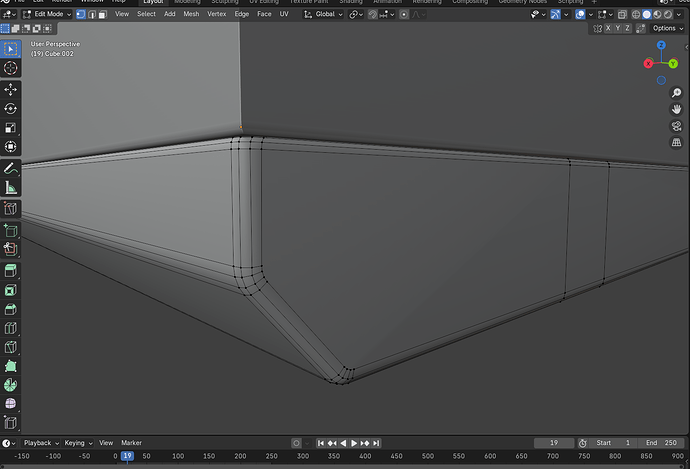This screenshot has width=690, height=469.
Task: Activate the Spin tool
Action: point(11,385)
